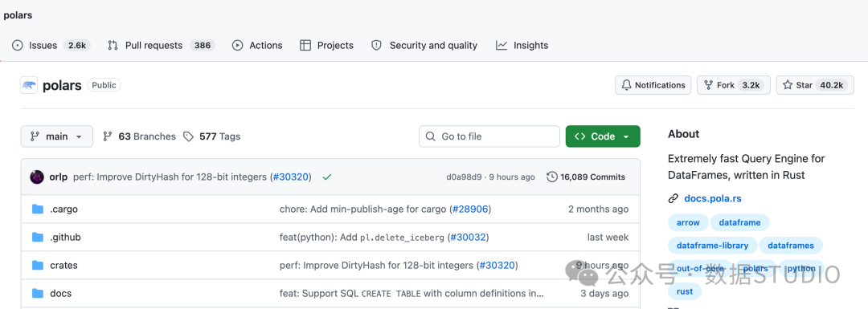Click the Security shield icon
The image size is (868, 309).
(x=376, y=45)
